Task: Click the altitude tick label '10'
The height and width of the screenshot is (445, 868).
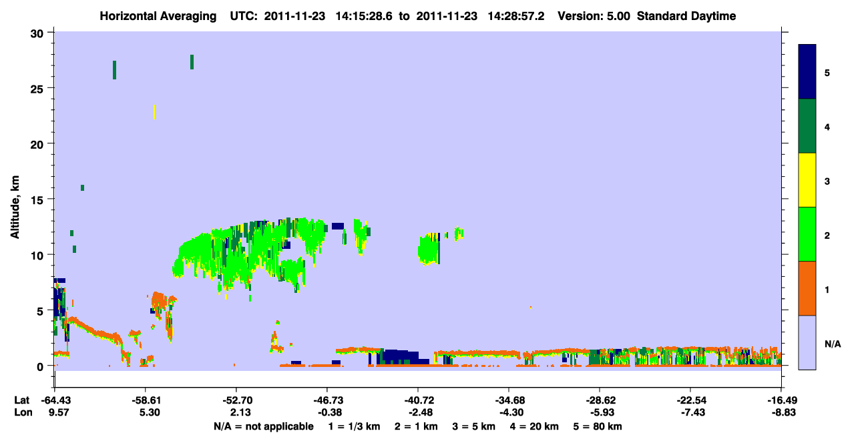Action: pyautogui.click(x=38, y=255)
